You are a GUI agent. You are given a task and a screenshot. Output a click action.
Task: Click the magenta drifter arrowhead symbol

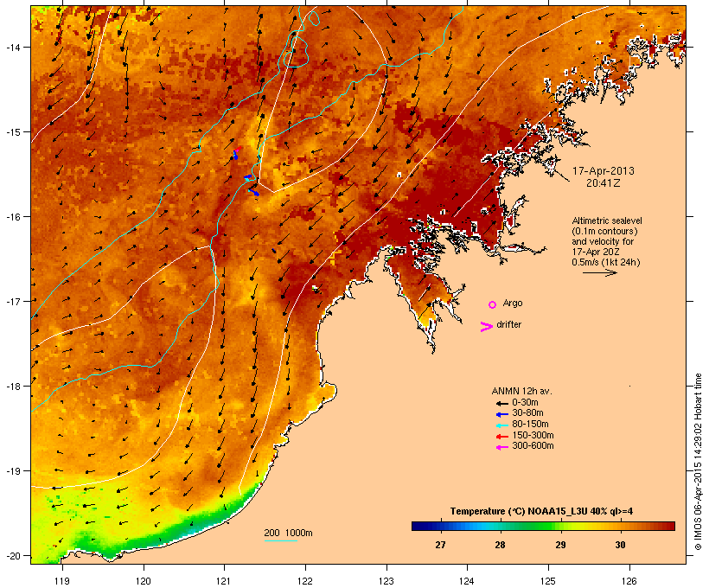coord(487,327)
